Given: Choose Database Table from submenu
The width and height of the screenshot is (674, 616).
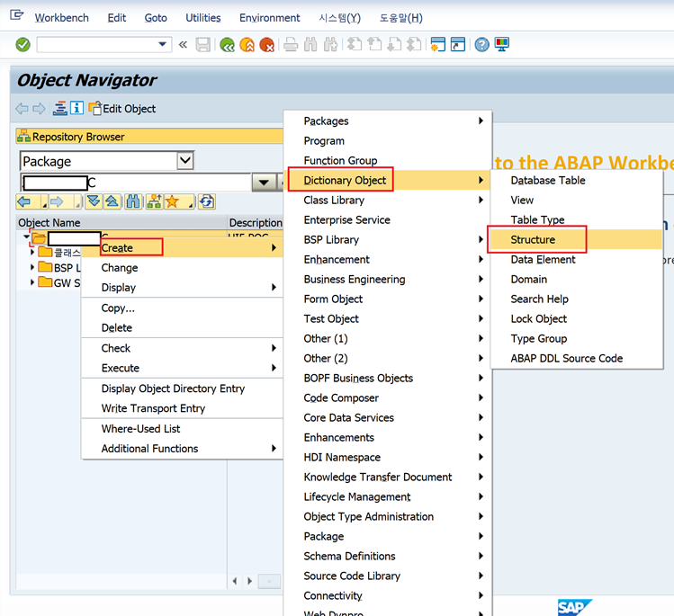Looking at the screenshot, I should (x=576, y=180).
